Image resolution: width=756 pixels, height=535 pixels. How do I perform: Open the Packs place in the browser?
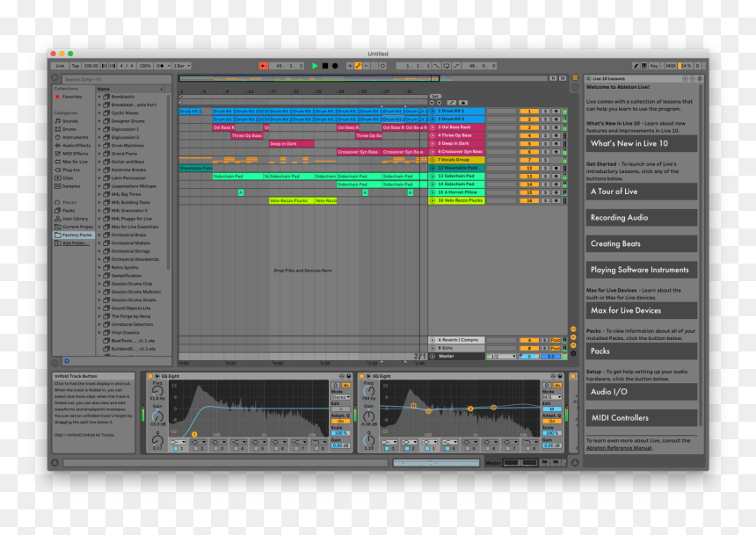[x=69, y=211]
